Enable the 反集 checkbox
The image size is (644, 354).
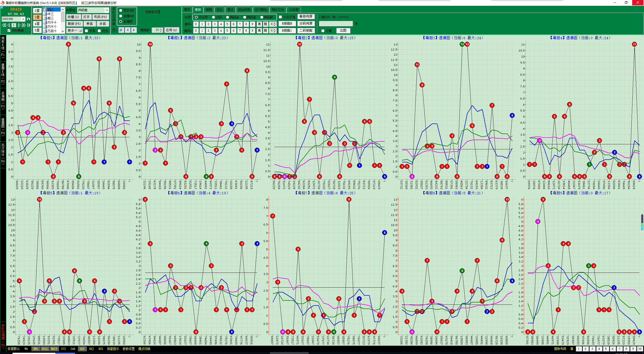pyautogui.click(x=86, y=31)
